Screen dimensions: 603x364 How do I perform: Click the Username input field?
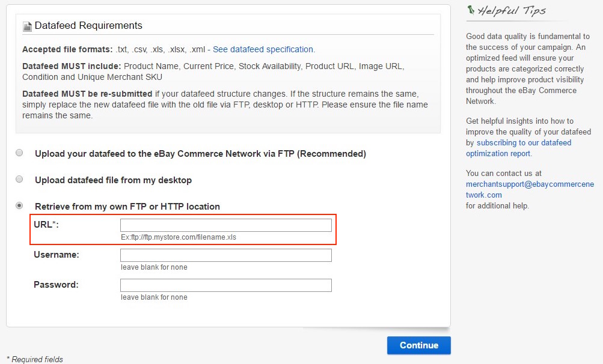[225, 255]
